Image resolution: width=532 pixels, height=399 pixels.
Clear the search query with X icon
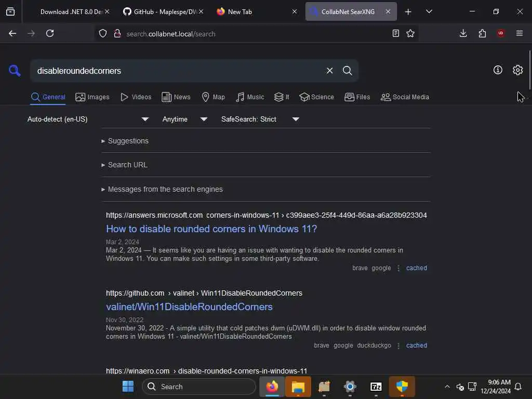click(x=329, y=71)
